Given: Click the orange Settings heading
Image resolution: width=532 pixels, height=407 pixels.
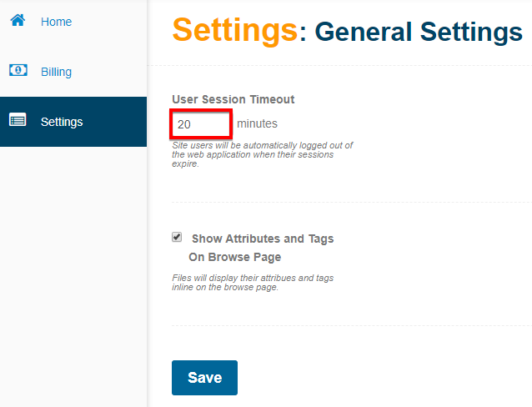Looking at the screenshot, I should coord(235,31).
